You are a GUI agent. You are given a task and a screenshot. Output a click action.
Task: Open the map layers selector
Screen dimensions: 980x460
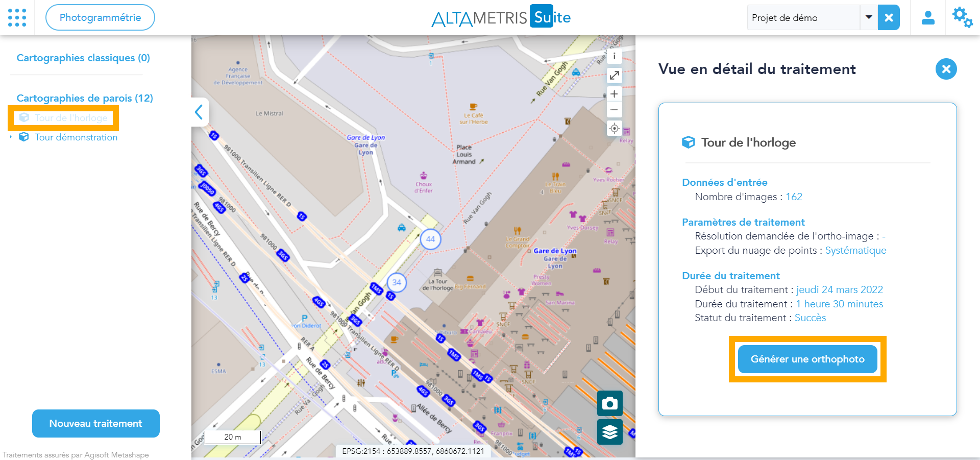pos(609,432)
